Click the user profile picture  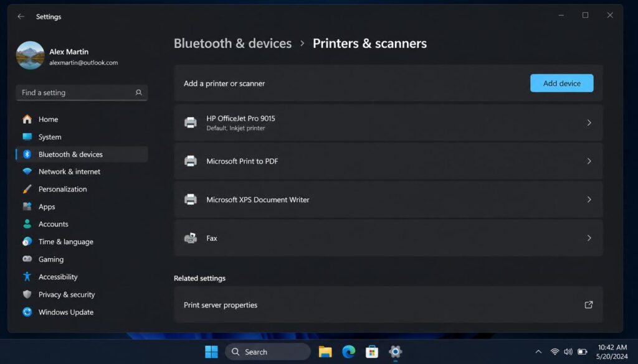coord(30,55)
